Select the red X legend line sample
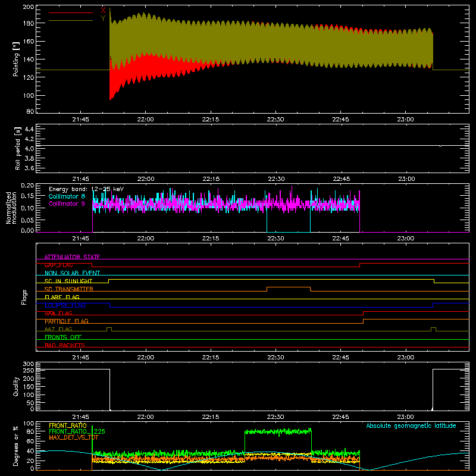The width and height of the screenshot is (476, 476). tap(71, 12)
